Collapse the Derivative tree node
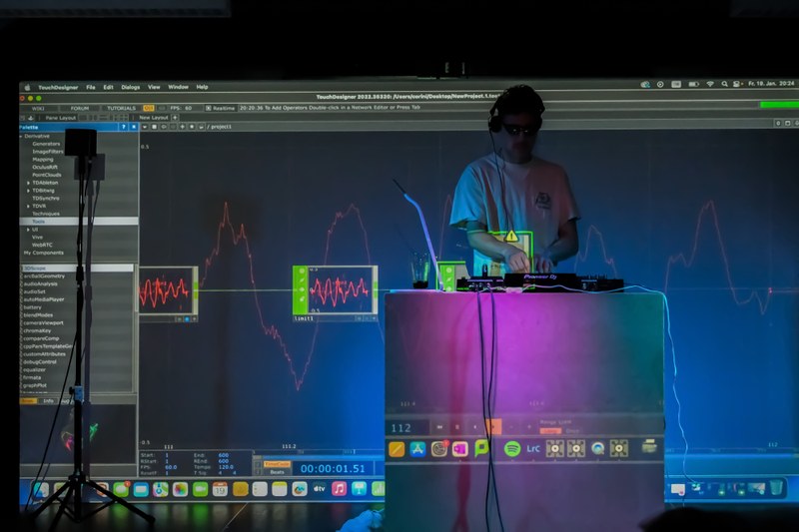 point(21,136)
